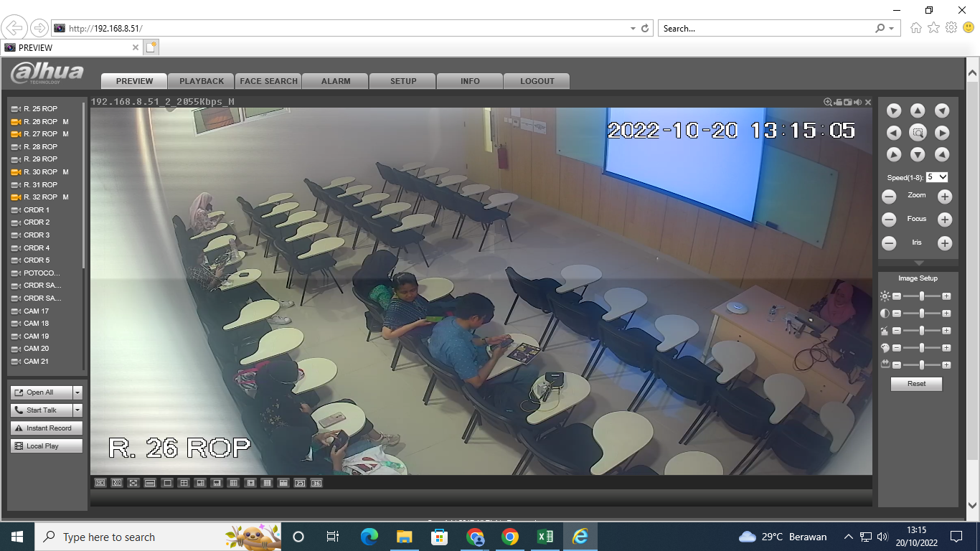Switch to the ALARM tab

tap(336, 81)
